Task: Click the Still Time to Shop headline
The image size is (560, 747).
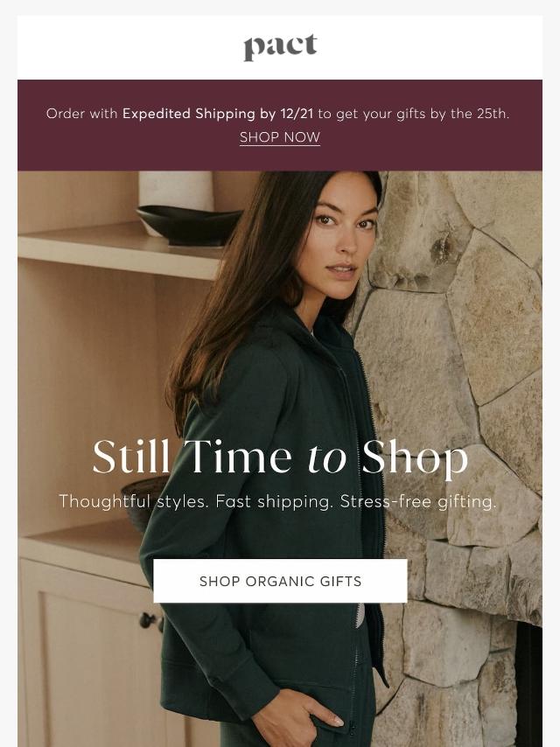Action: click(x=280, y=457)
